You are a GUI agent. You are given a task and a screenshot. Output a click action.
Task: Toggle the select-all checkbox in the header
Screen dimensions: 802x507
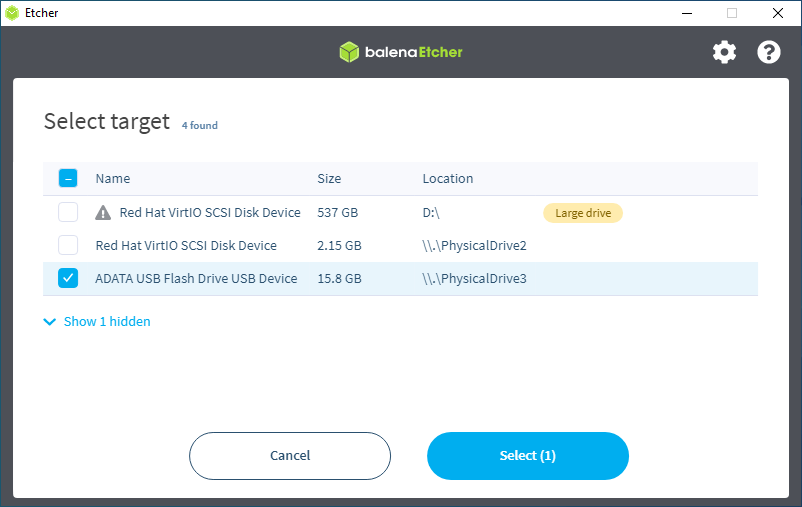click(x=68, y=179)
